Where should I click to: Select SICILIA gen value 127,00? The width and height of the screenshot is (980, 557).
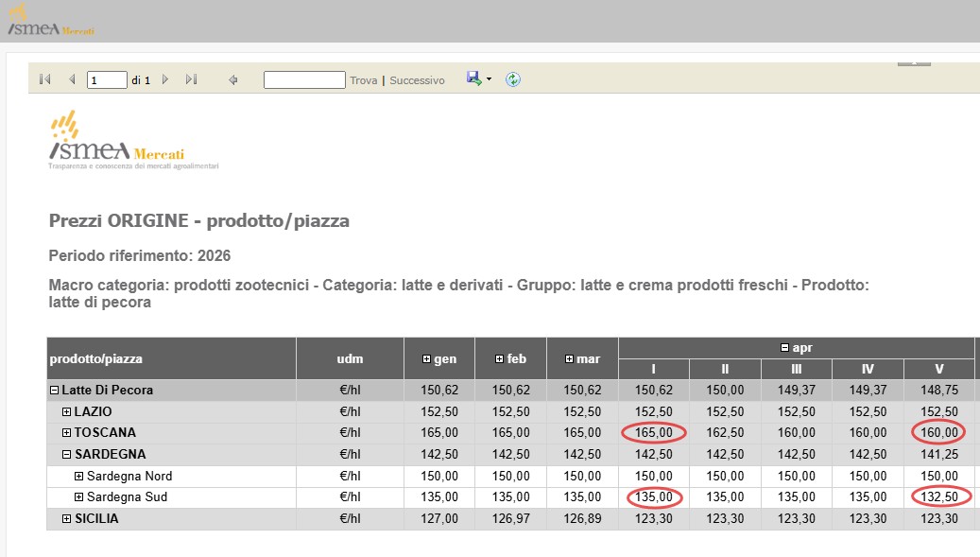click(x=439, y=519)
